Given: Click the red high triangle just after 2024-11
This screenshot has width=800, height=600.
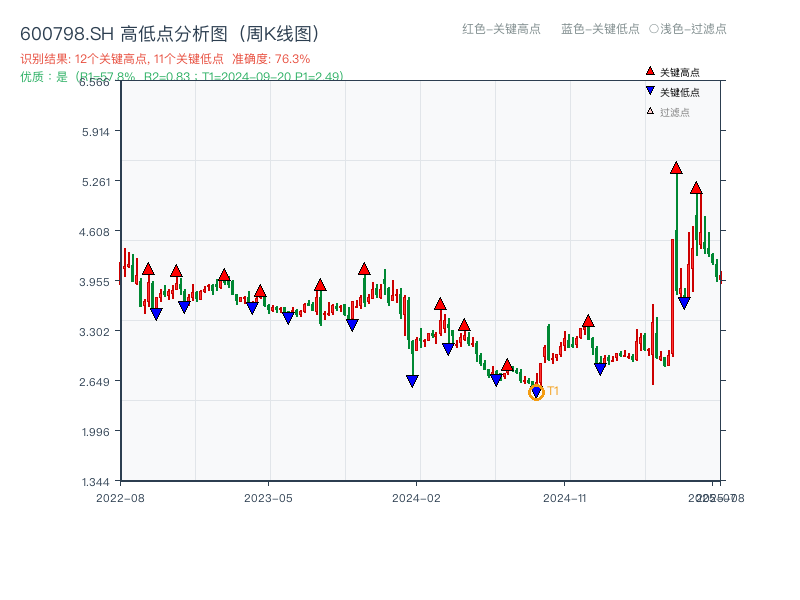Looking at the screenshot, I should [x=588, y=321].
